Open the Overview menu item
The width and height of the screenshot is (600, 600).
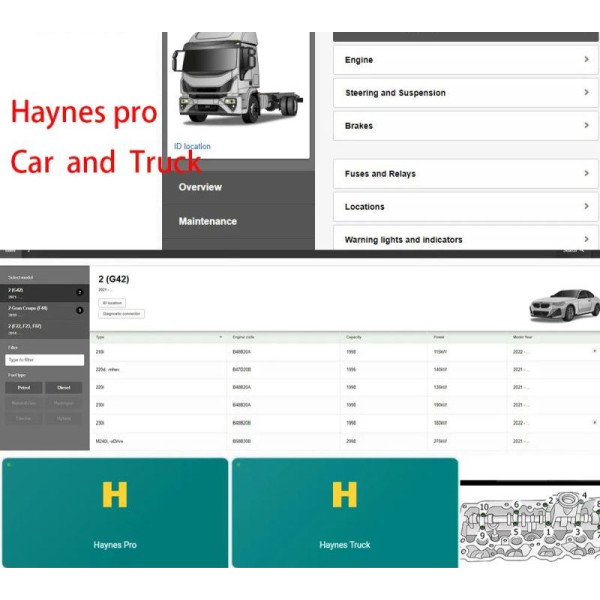tap(201, 187)
